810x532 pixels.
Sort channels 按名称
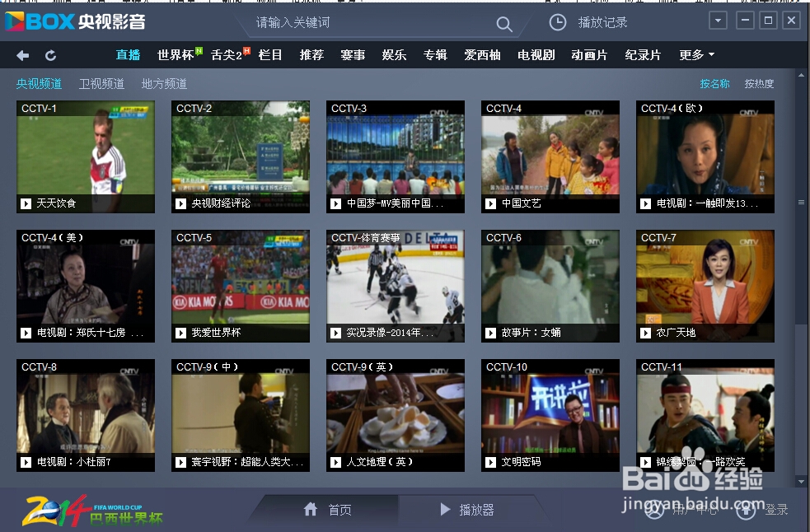[714, 84]
